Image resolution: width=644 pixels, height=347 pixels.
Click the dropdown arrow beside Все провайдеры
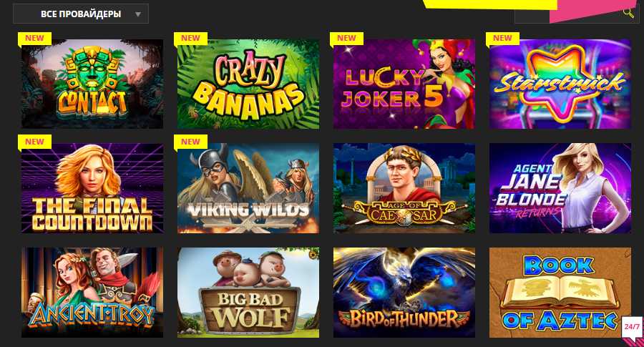click(138, 14)
